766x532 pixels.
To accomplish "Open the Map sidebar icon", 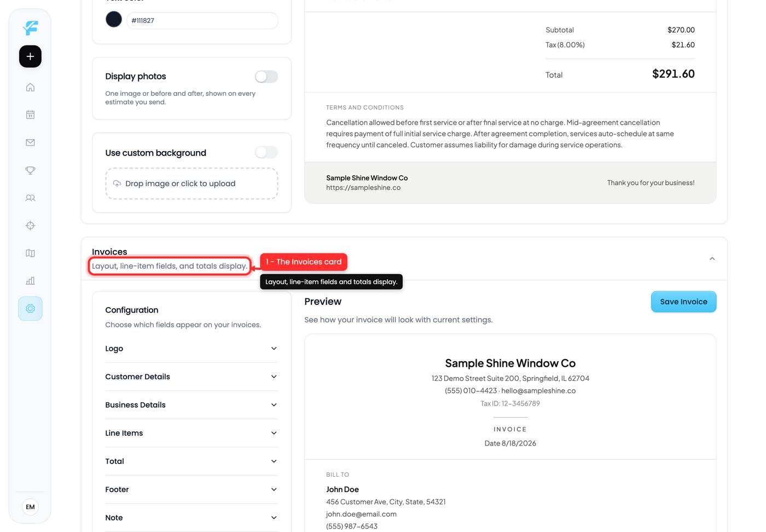I will (30, 253).
